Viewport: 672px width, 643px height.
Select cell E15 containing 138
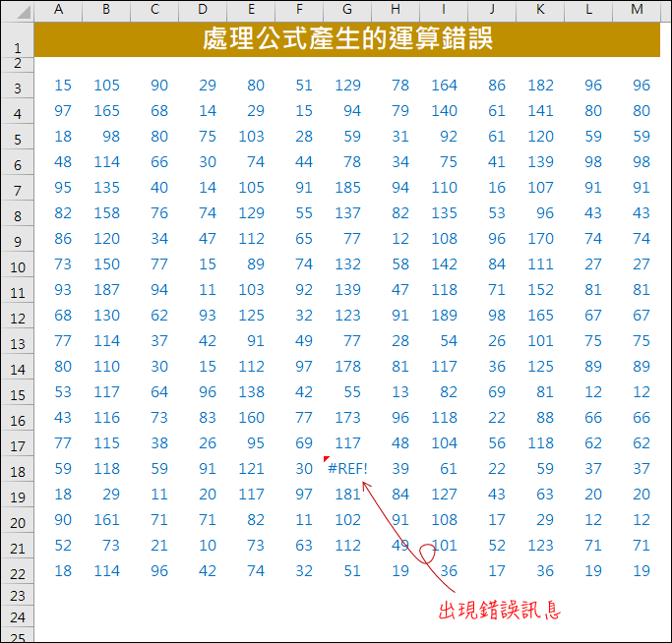click(x=251, y=392)
